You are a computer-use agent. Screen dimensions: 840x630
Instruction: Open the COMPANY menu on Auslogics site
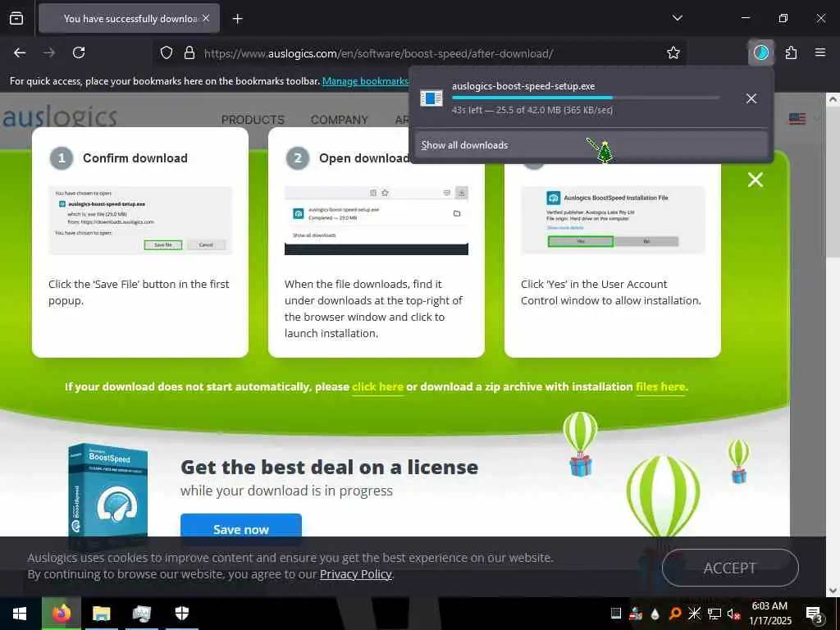pos(339,120)
